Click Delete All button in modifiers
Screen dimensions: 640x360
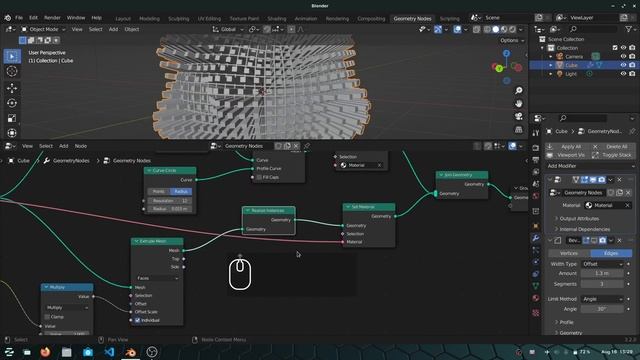coord(612,147)
